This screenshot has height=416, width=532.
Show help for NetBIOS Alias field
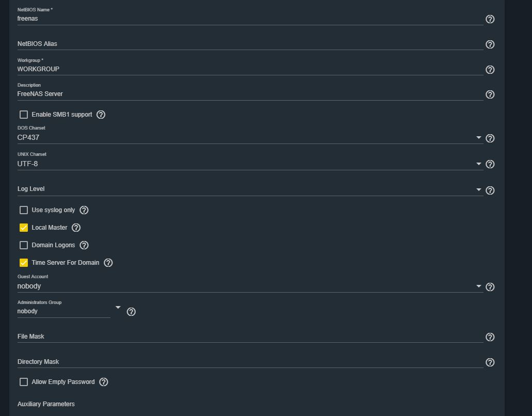click(x=490, y=44)
